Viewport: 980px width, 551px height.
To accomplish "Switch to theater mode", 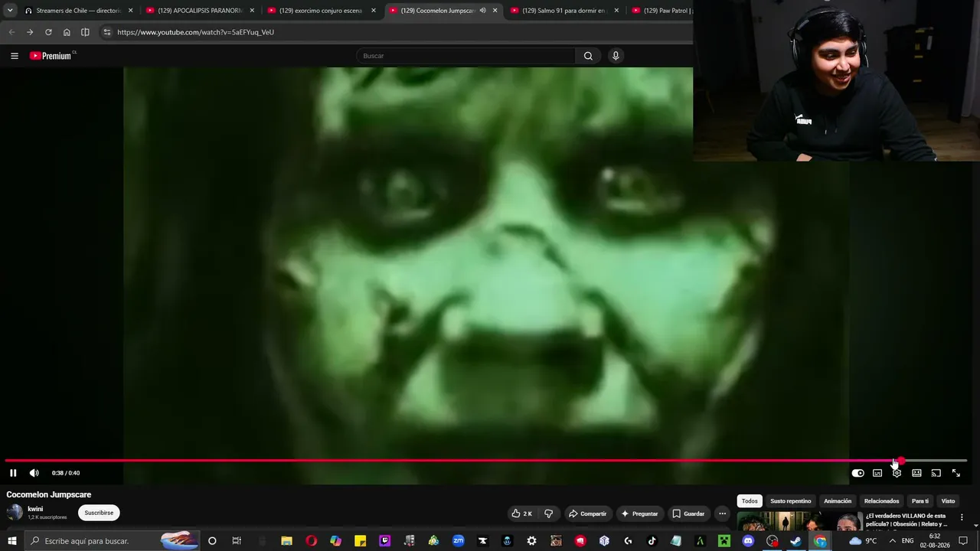I will [x=916, y=473].
